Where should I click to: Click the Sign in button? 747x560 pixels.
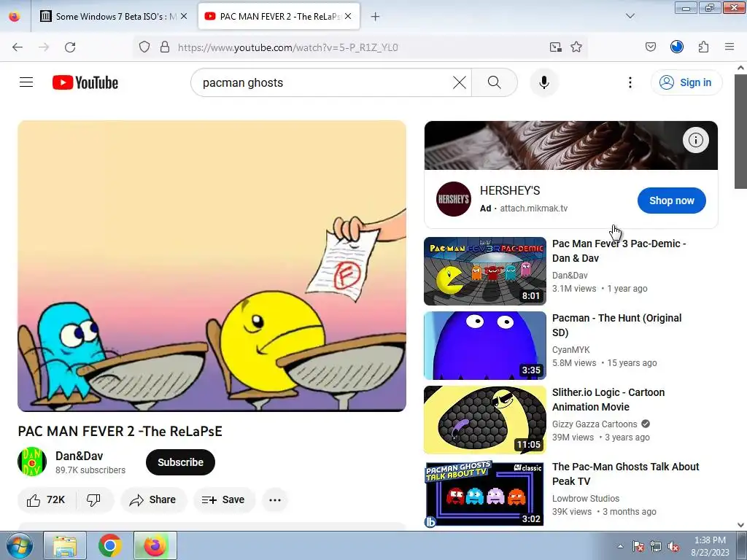pyautogui.click(x=686, y=82)
